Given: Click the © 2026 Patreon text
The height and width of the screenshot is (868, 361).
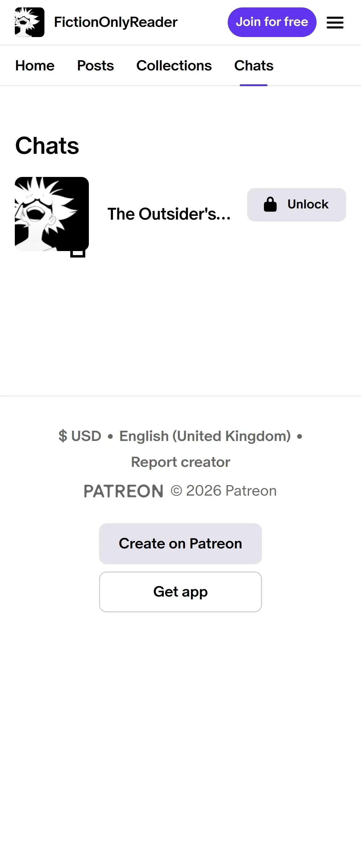Looking at the screenshot, I should (x=224, y=491).
